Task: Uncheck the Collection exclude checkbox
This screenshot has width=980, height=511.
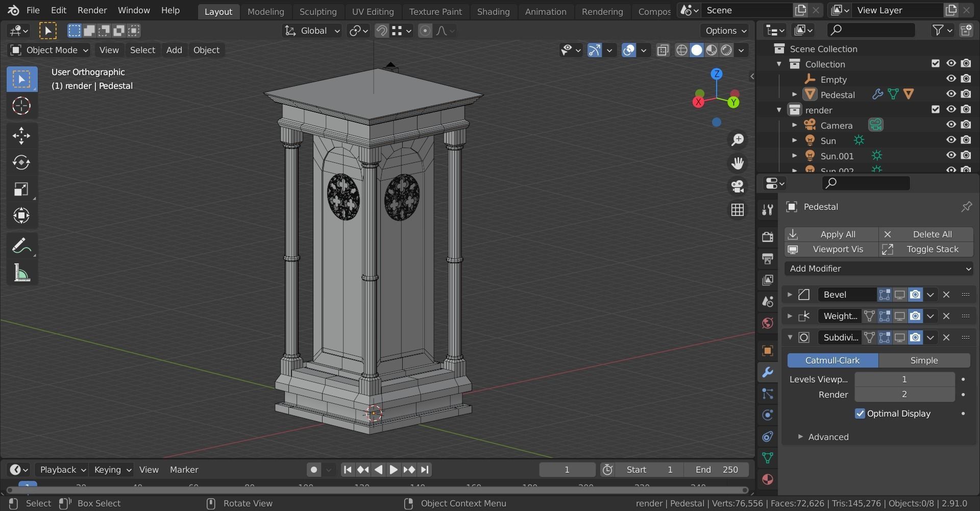Action: [935, 63]
